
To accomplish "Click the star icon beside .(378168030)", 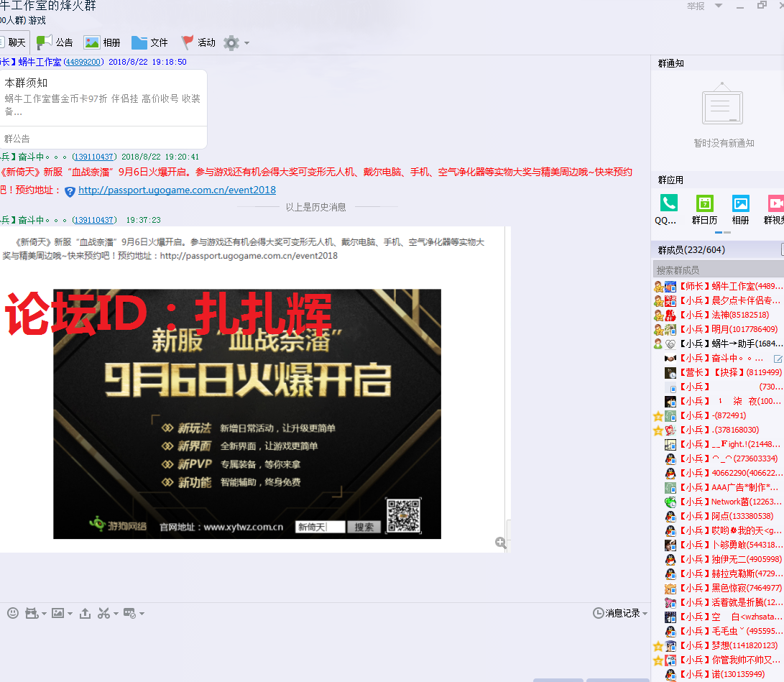I will pos(658,430).
